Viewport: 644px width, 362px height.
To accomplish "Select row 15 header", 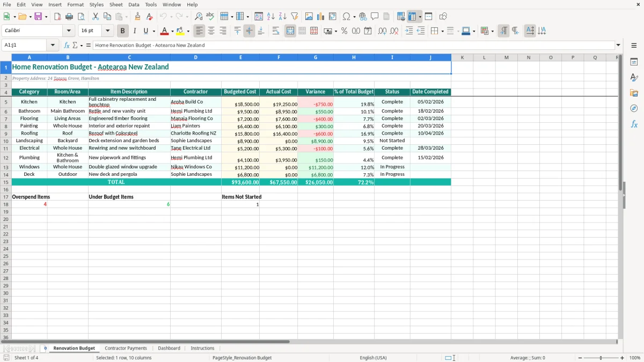I will (x=5, y=182).
